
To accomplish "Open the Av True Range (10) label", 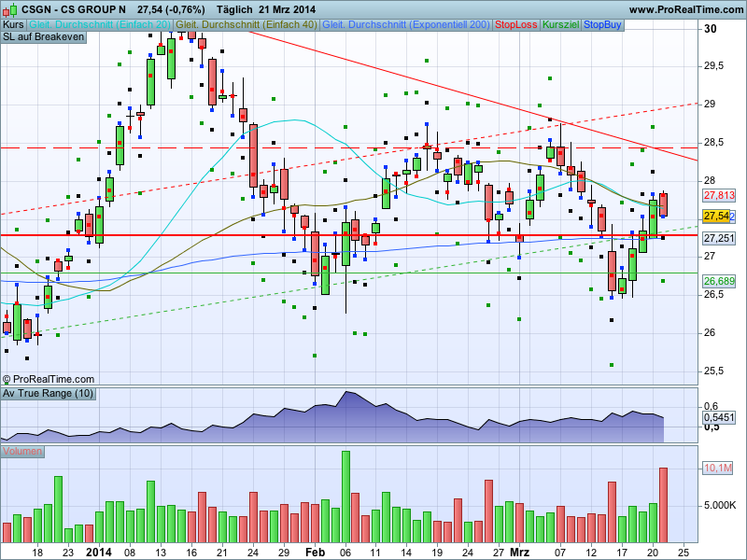I will pos(49,393).
